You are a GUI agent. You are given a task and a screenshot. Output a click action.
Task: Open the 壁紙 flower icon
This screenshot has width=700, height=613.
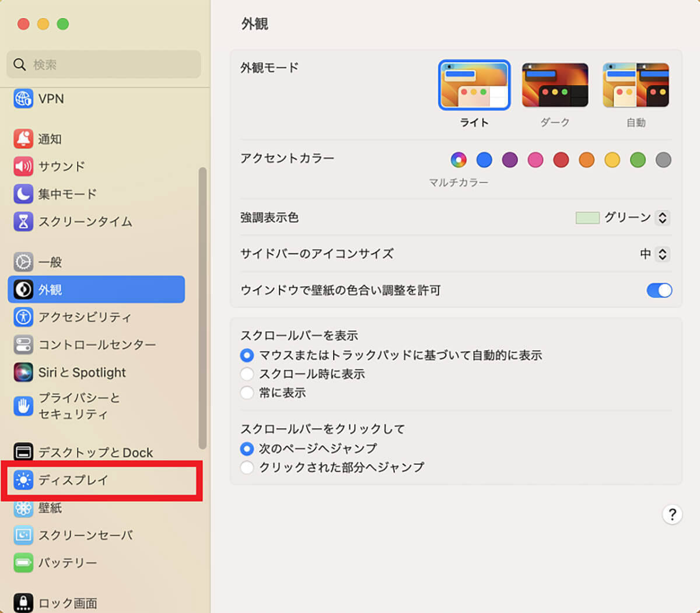click(23, 507)
